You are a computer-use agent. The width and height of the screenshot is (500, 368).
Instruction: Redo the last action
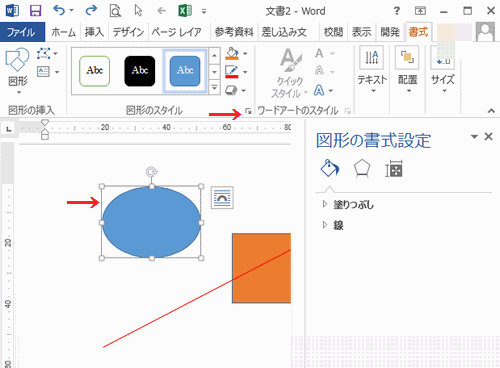(91, 11)
